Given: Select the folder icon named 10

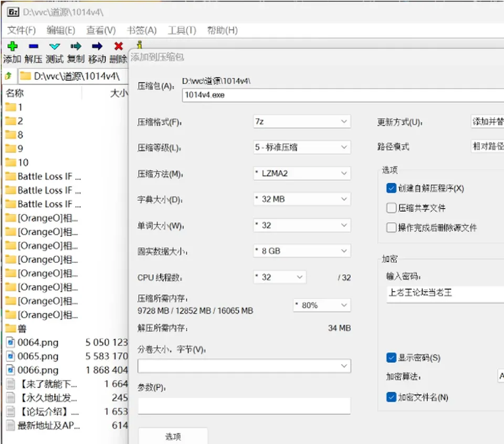Looking at the screenshot, I should click(x=10, y=162).
